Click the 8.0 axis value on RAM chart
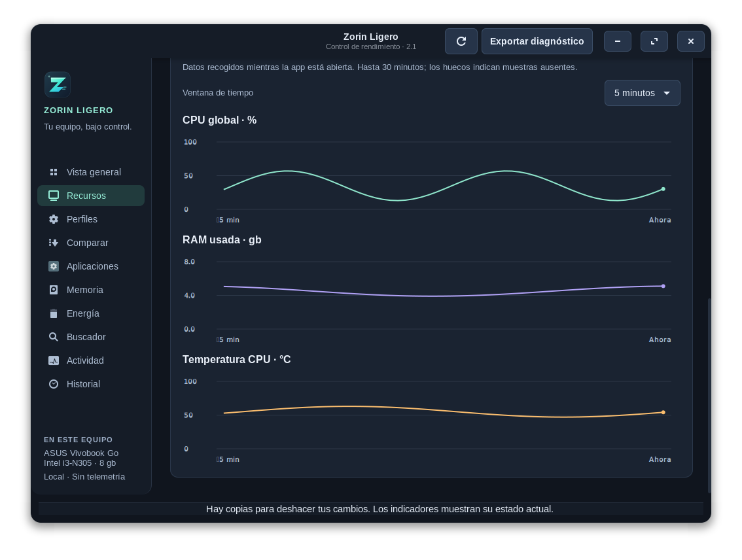Screen dimensions: 742x560 tap(189, 262)
